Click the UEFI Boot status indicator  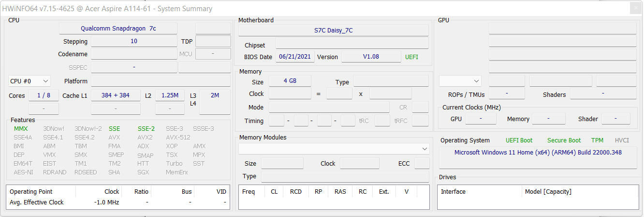(519, 140)
